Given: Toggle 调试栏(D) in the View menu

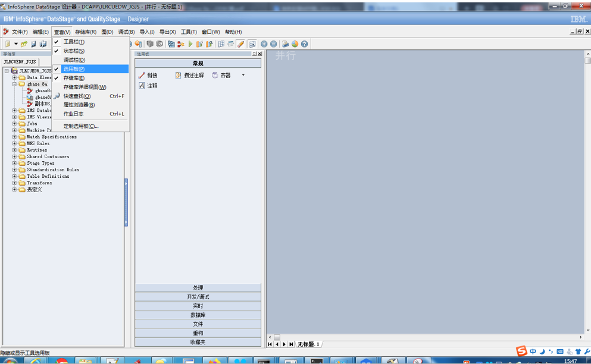Looking at the screenshot, I should point(90,60).
